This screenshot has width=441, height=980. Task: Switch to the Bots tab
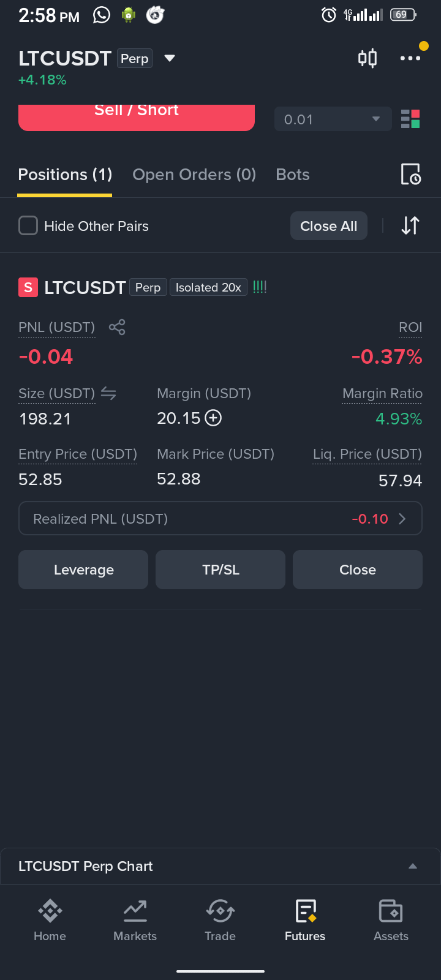(x=293, y=175)
